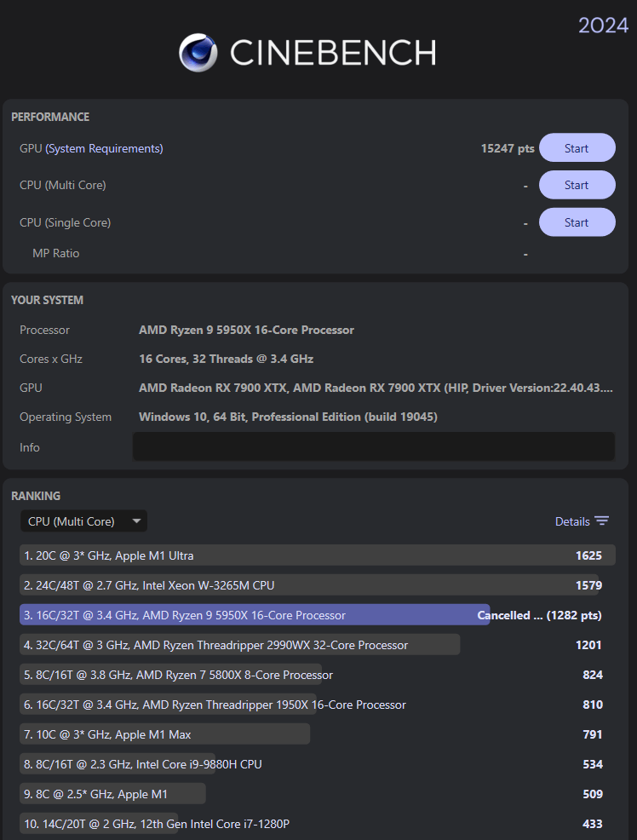Screen dimensions: 637x840
Task: Click the 16 Cores, 32 Threads value
Action: (x=226, y=359)
